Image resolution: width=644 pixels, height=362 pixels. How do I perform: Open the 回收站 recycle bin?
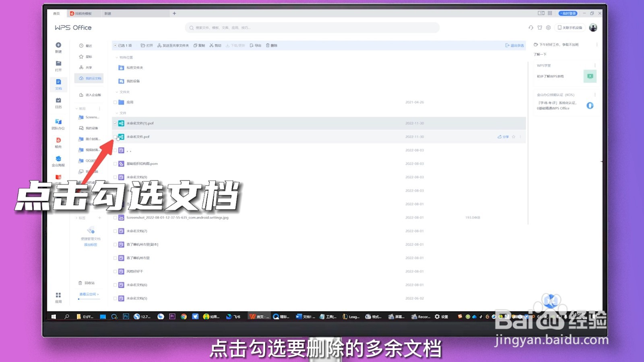(x=87, y=283)
